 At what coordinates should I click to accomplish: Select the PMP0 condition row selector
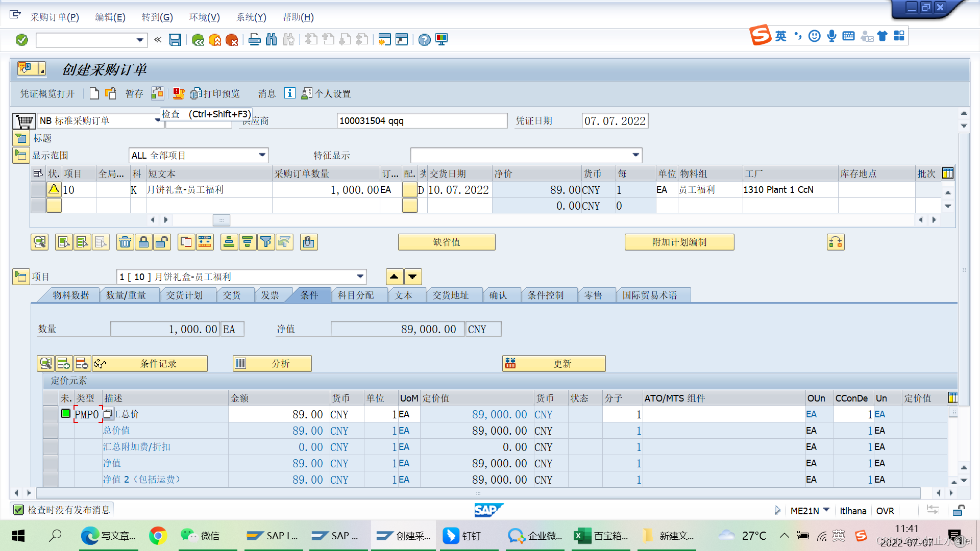tap(50, 414)
